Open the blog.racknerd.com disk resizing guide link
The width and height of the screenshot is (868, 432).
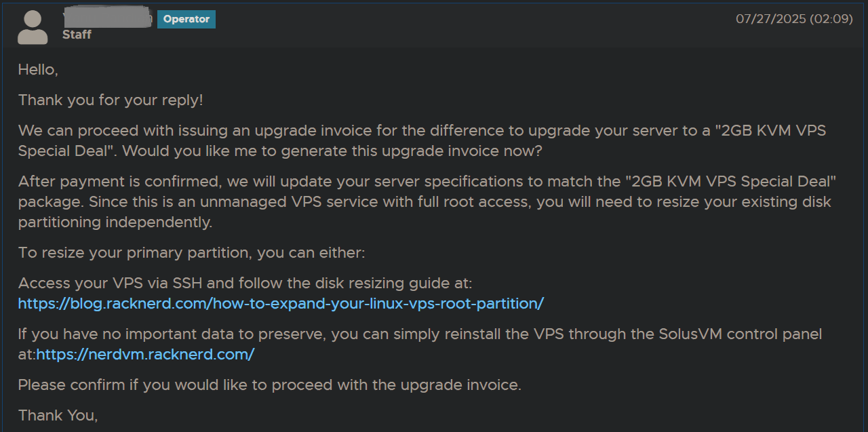(281, 303)
